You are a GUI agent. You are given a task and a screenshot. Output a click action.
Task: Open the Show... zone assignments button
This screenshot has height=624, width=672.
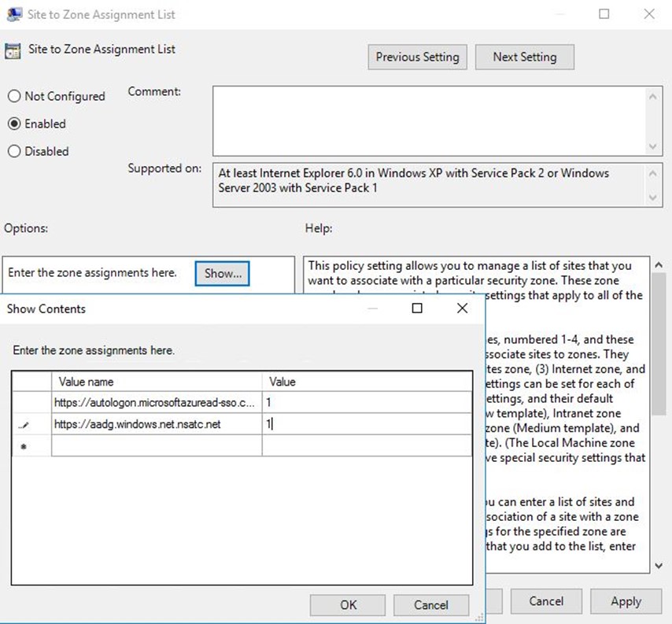(223, 273)
